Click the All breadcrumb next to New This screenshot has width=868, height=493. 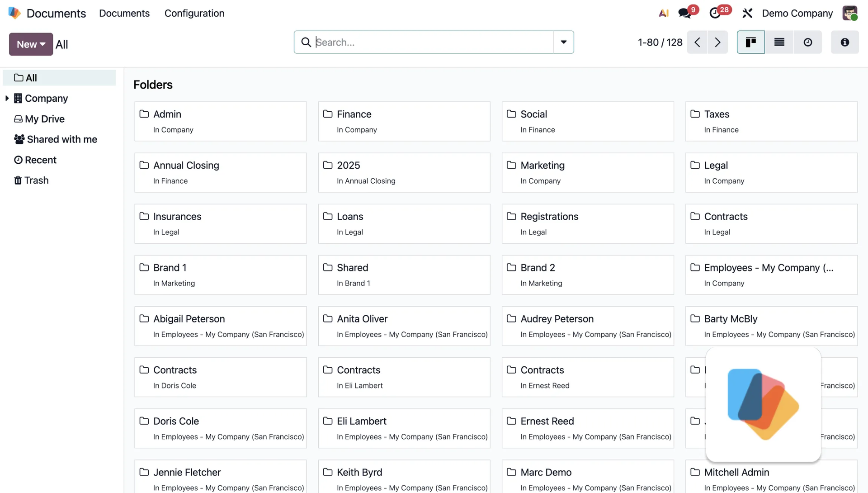point(61,44)
